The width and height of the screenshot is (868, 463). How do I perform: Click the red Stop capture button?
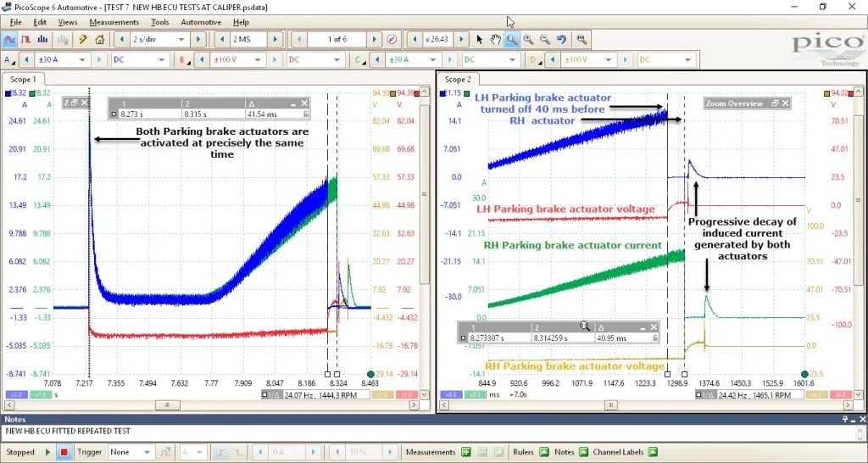(x=64, y=452)
